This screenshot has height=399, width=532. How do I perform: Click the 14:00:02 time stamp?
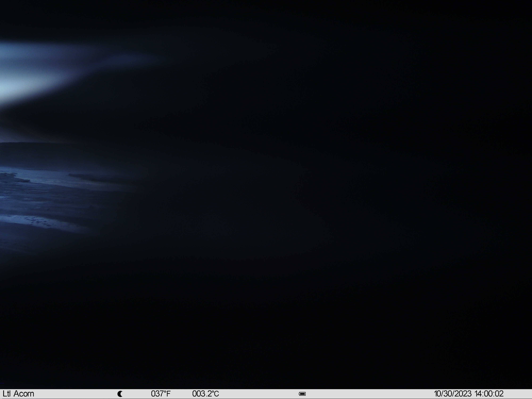coord(489,394)
